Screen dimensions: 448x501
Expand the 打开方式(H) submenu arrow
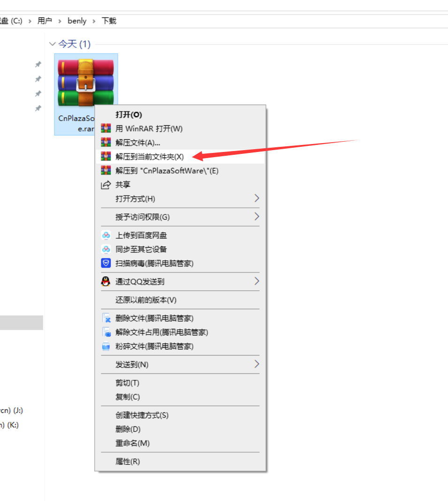tap(257, 198)
